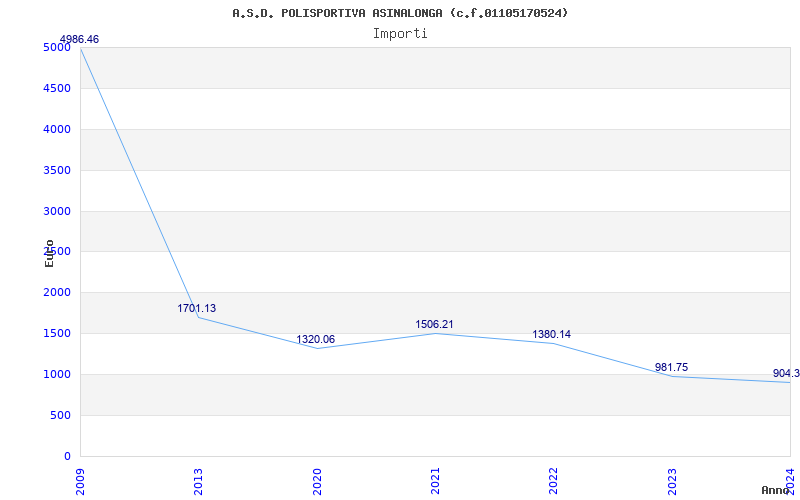Select the 1320.06 value label
Screen dimensions: 800x500
pos(315,339)
